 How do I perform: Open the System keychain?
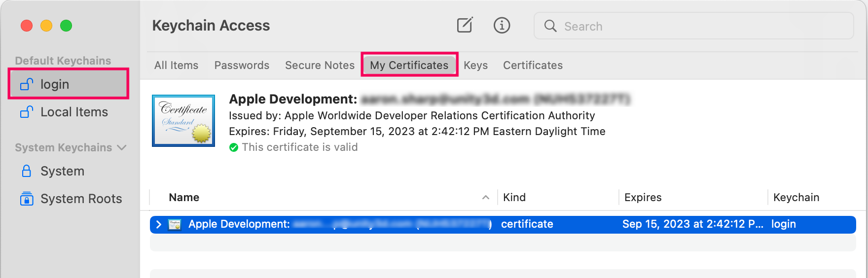pos(62,171)
